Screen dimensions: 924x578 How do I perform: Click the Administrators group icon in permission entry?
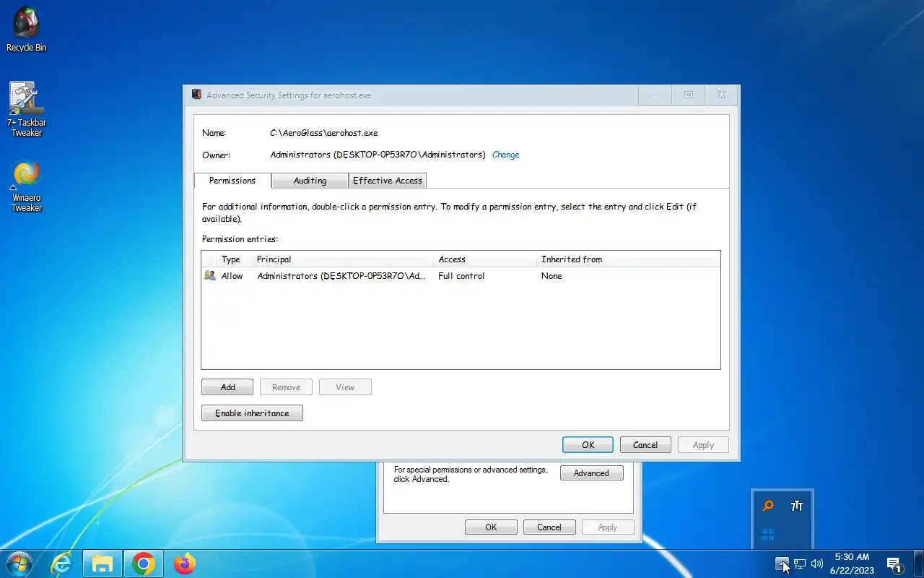(210, 275)
